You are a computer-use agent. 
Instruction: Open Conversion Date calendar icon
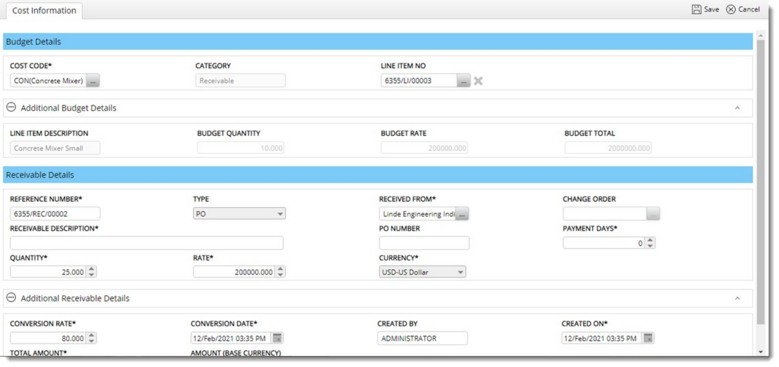point(278,338)
